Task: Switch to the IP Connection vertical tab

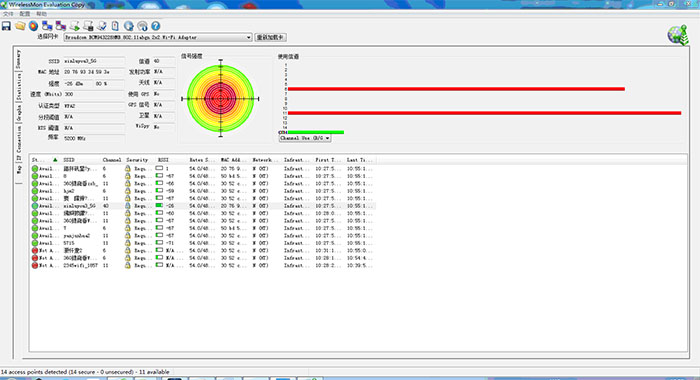Action: point(18,143)
